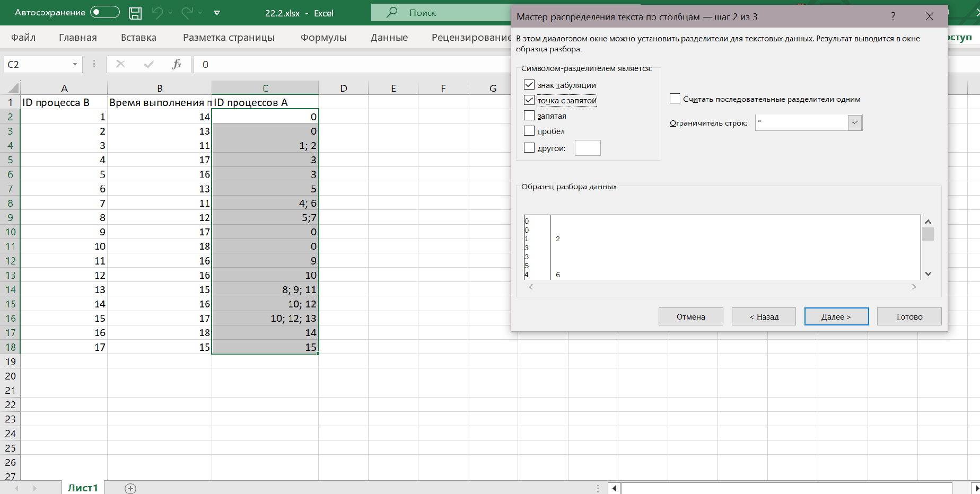
Task: Open the 'Ограничитель строк' dropdown
Action: (x=854, y=123)
